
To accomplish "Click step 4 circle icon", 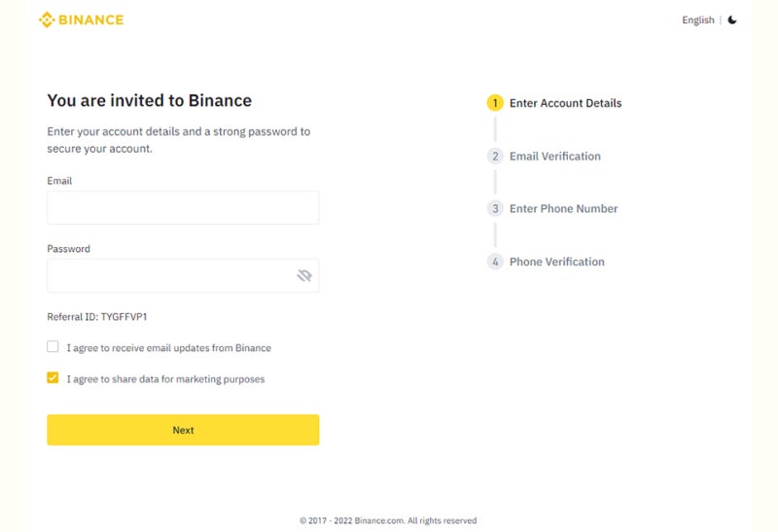I will [x=495, y=262].
